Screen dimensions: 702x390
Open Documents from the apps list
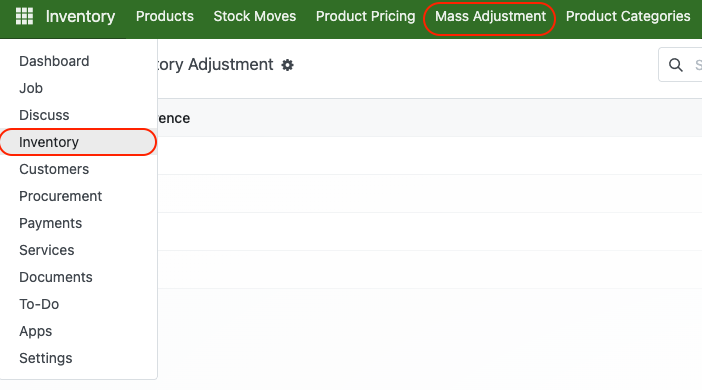78,277
